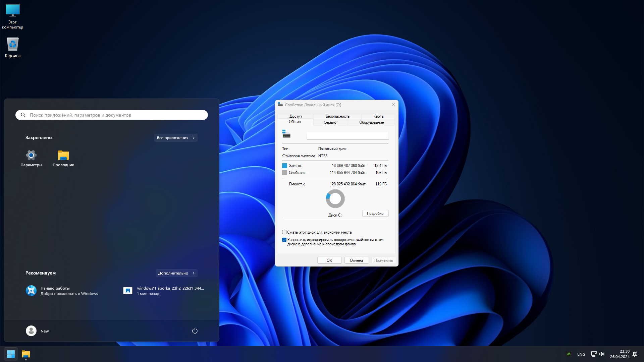644x362 pixels.
Task: Expand Дополнительно recommended items
Action: pos(176,273)
